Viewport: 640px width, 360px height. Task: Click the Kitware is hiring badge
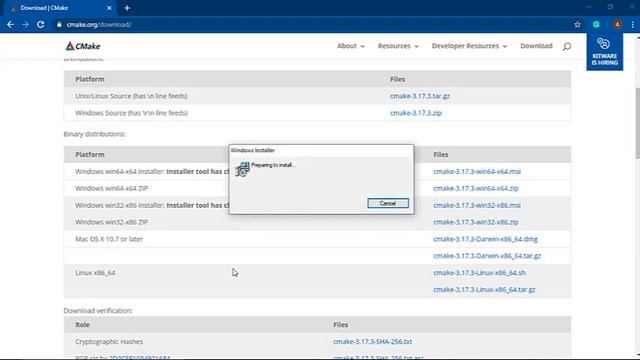click(604, 52)
